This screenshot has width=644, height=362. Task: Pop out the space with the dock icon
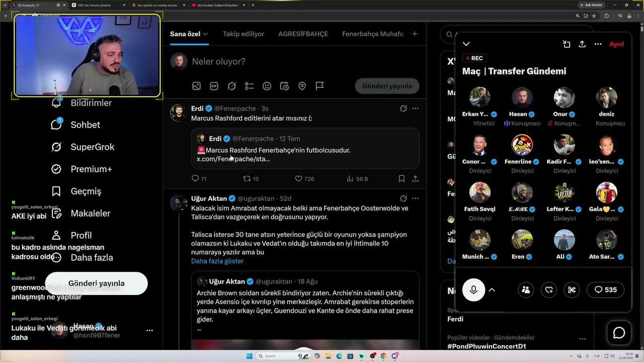point(566,44)
